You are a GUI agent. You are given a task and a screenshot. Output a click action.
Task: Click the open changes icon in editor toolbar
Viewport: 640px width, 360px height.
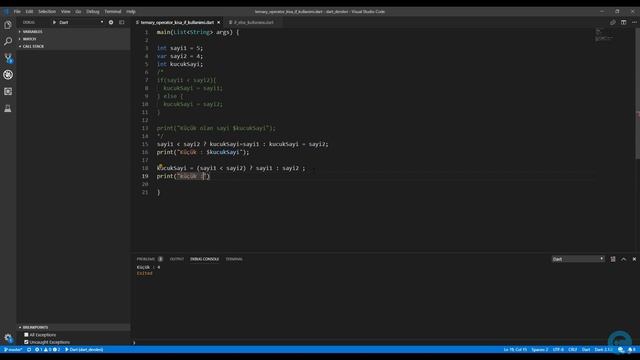pyautogui.click(x=613, y=22)
